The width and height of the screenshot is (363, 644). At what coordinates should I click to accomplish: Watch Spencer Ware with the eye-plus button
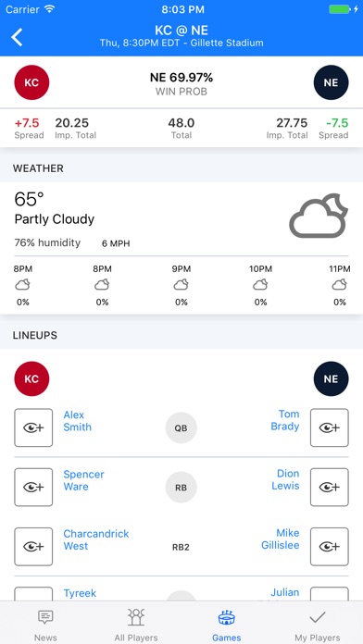pyautogui.click(x=33, y=487)
